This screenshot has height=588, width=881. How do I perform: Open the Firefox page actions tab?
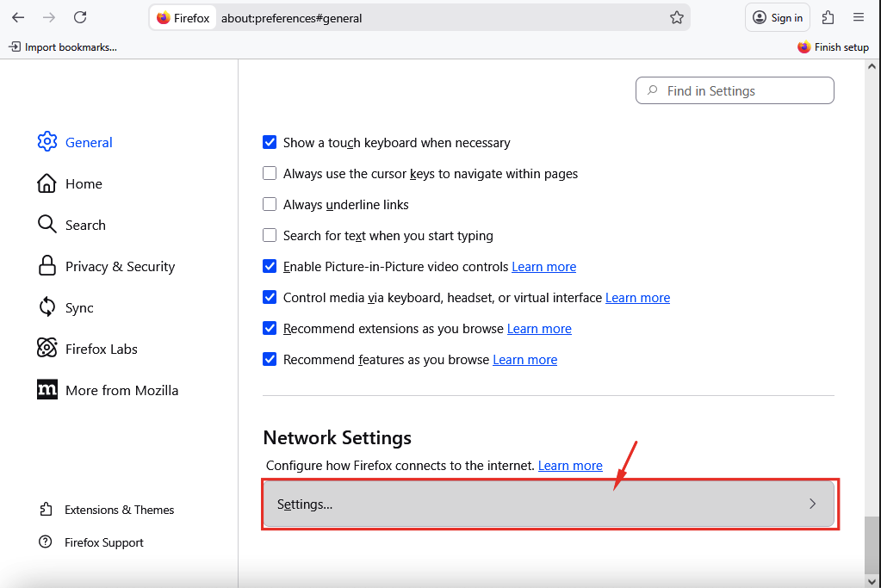coord(183,16)
